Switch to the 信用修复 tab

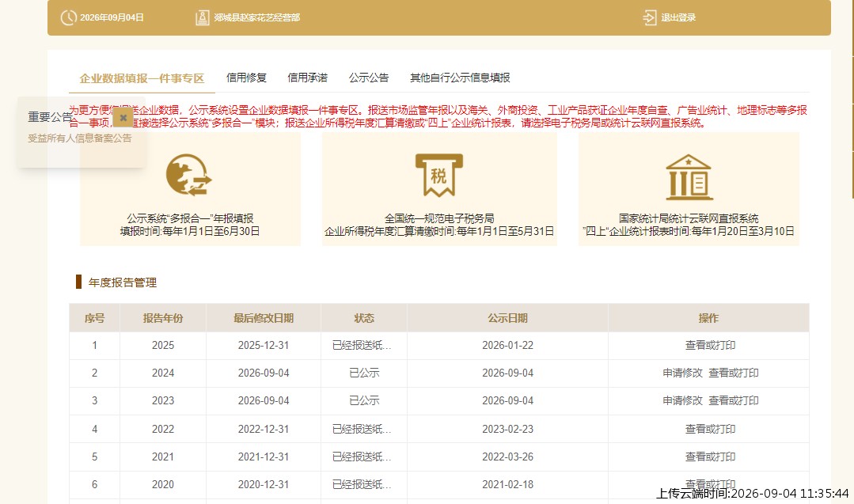[246, 78]
